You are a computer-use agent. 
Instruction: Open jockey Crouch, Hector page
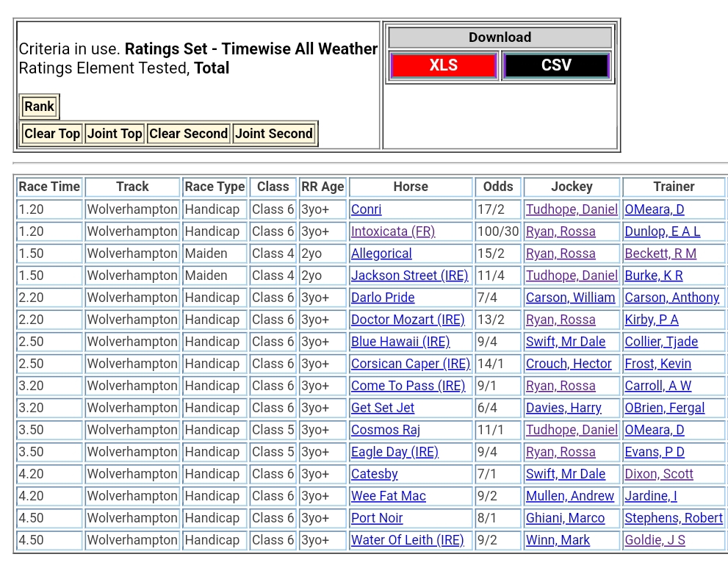(569, 364)
